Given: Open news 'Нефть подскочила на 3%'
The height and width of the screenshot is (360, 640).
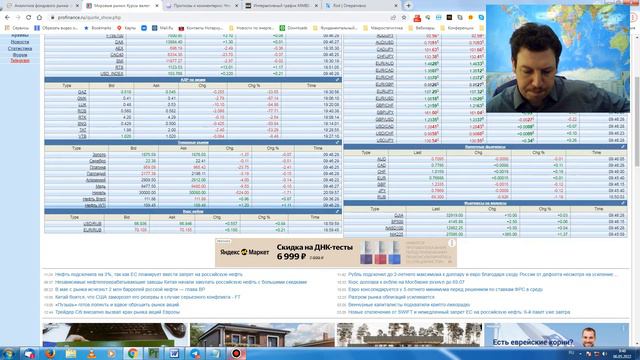Looking at the screenshot, I should click(x=149, y=275).
